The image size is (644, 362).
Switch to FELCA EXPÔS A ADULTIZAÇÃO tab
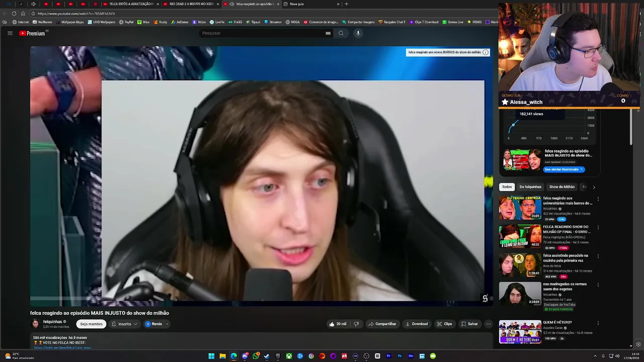(x=131, y=4)
